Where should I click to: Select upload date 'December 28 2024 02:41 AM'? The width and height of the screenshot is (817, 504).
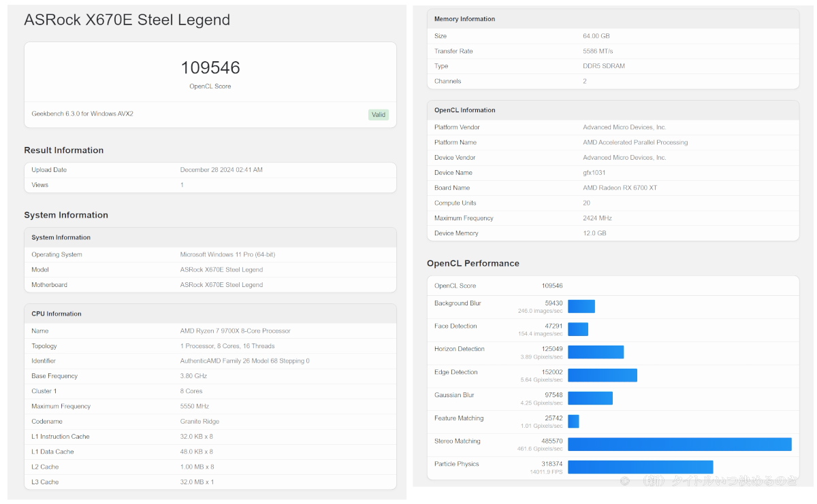pyautogui.click(x=221, y=170)
